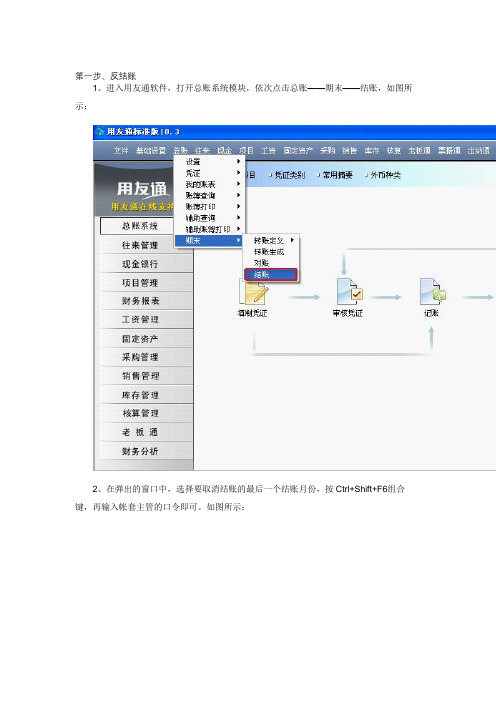
Task: Click the 记账 document icon
Action: click(x=432, y=291)
